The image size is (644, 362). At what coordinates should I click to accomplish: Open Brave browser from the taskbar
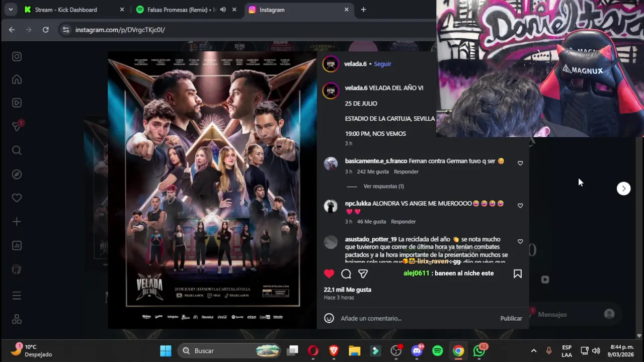pos(334,350)
